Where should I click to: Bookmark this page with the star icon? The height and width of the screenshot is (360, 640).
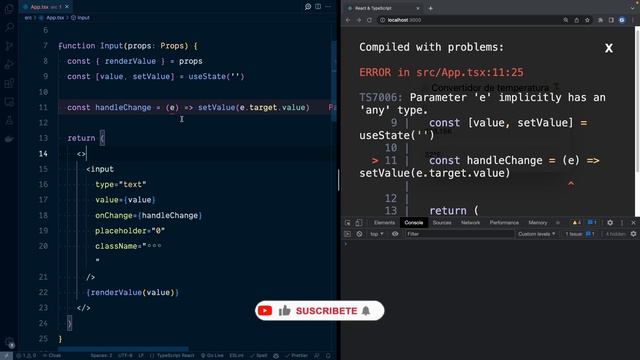(x=587, y=20)
